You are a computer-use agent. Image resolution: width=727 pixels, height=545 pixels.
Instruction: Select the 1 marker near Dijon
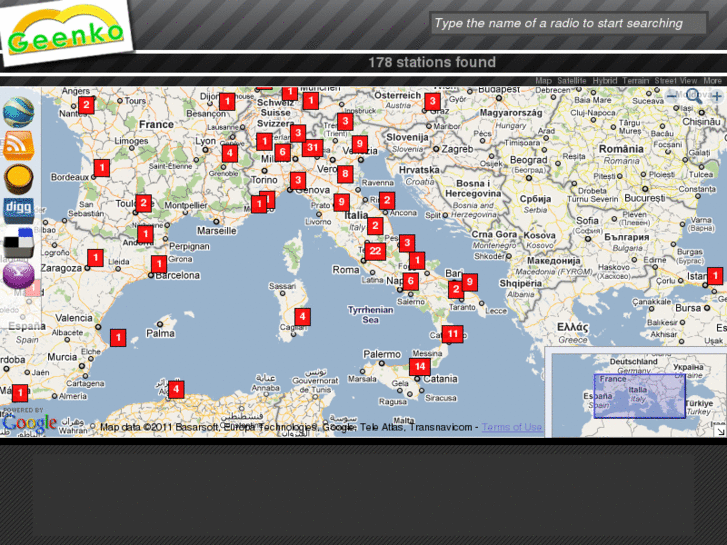click(x=227, y=101)
